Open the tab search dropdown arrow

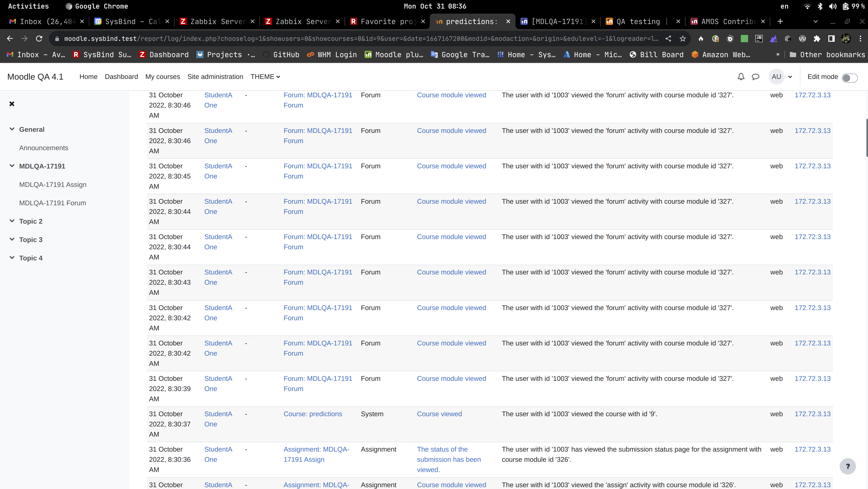tap(815, 22)
